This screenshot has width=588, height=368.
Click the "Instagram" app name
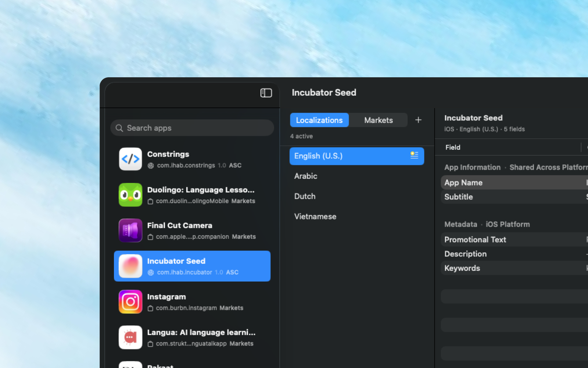[166, 297]
